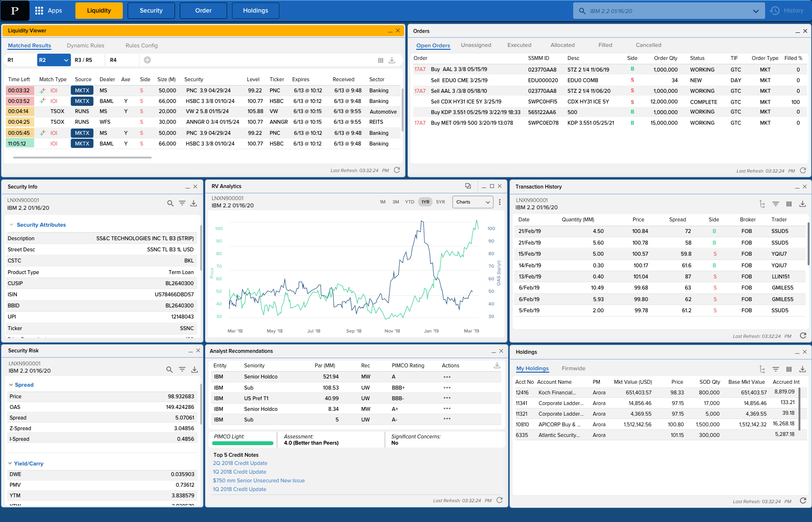Screen dimensions: 812x522
Task: Pop out the RV Analytics panel
Action: (x=468, y=186)
